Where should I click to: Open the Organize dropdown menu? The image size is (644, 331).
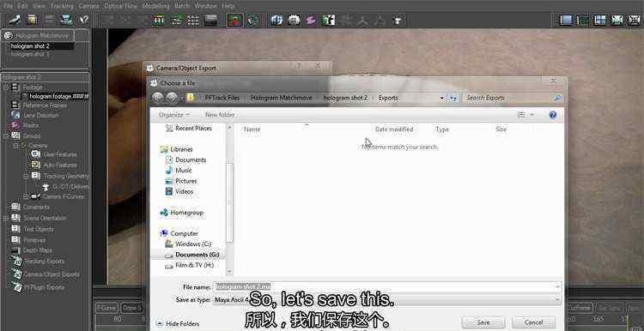click(x=174, y=115)
